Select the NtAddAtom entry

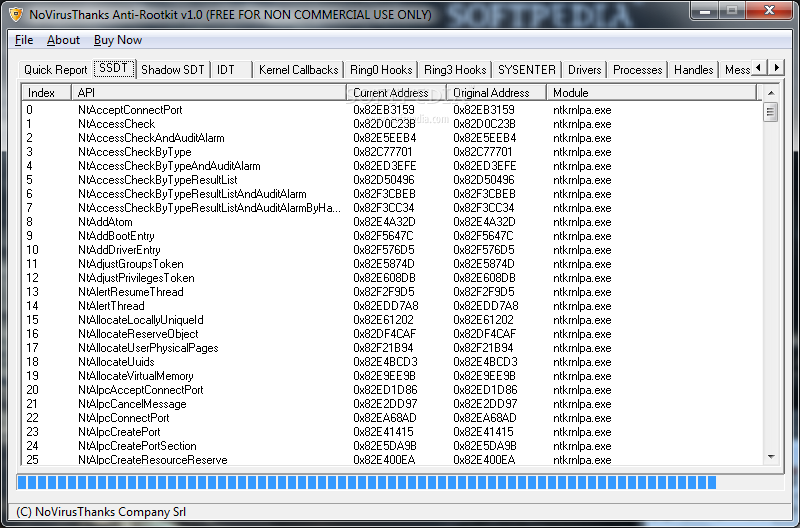point(392,222)
